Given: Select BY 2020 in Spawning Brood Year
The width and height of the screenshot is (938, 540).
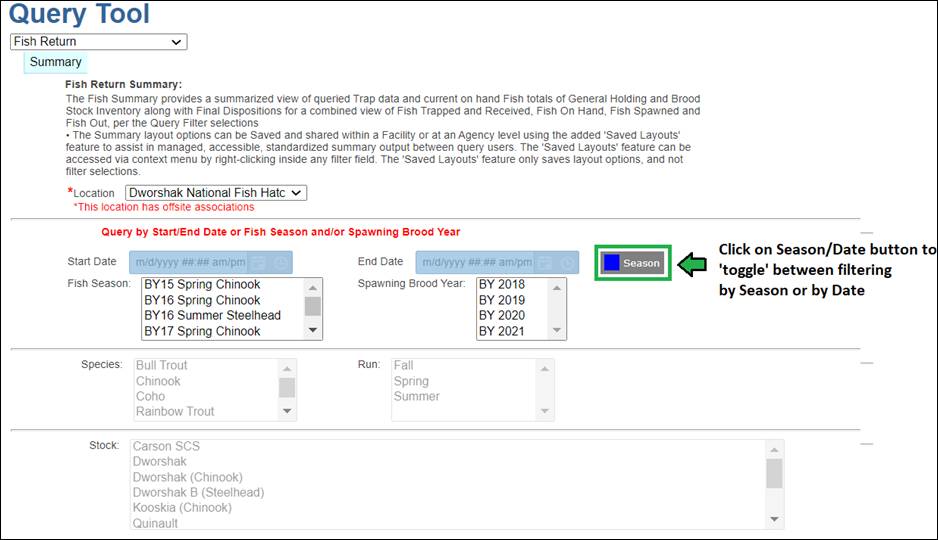Looking at the screenshot, I should (501, 315).
